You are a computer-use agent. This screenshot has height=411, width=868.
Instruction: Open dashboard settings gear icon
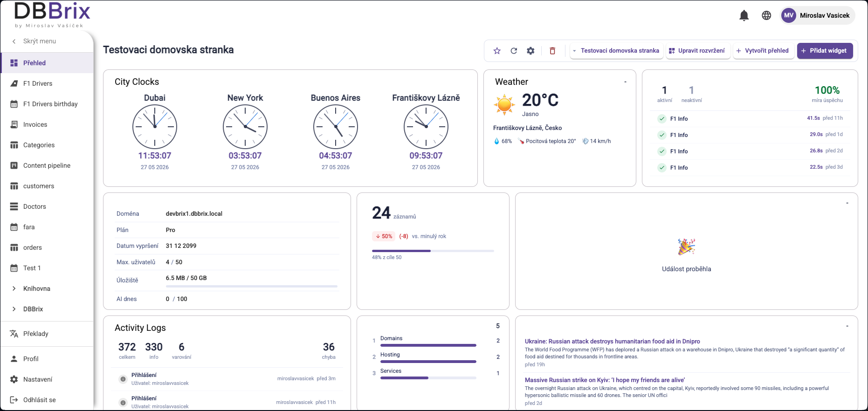tap(530, 51)
